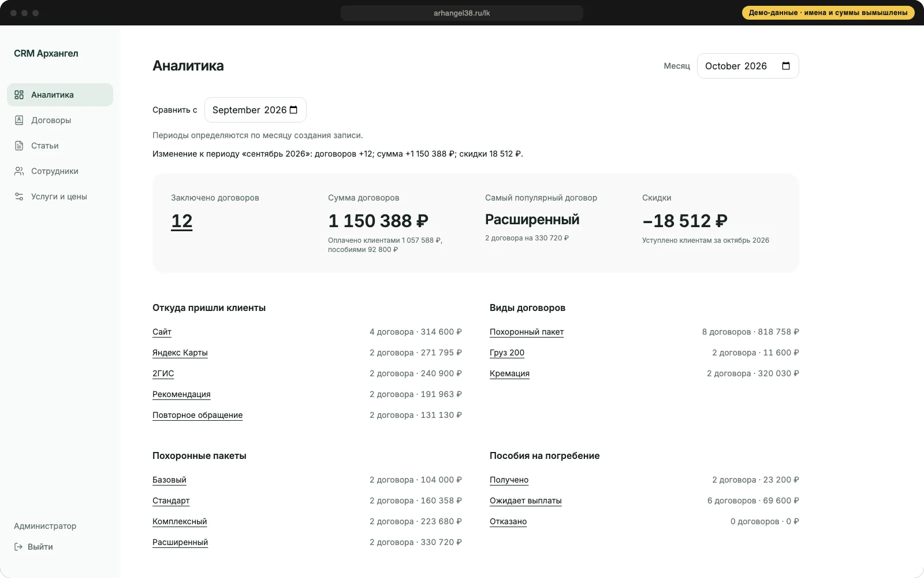
Task: Click the CRM Архангел logo text
Action: click(46, 53)
